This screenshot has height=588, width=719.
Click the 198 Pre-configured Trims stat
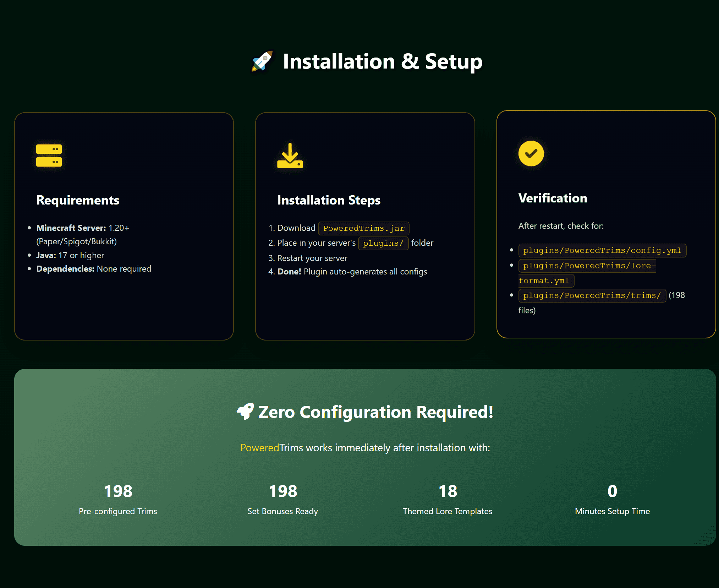click(118, 499)
